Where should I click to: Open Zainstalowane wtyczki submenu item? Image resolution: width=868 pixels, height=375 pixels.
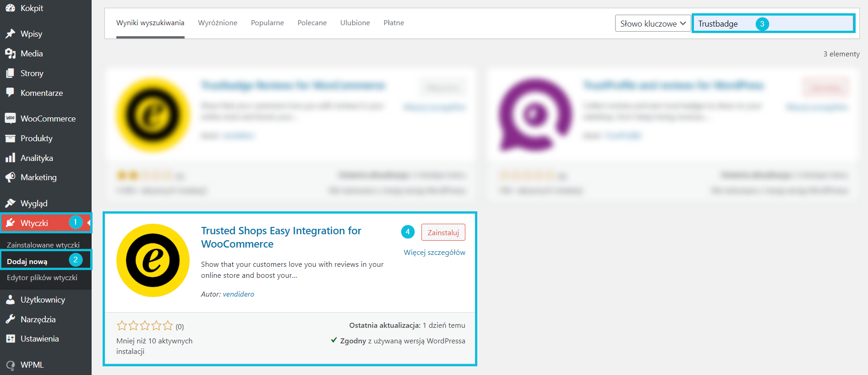[x=43, y=245]
